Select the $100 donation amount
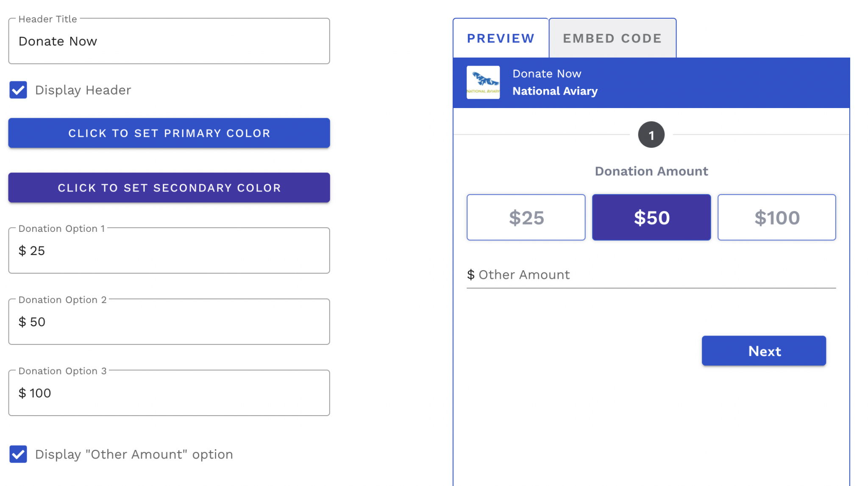The height and width of the screenshot is (486, 868). 777,217
